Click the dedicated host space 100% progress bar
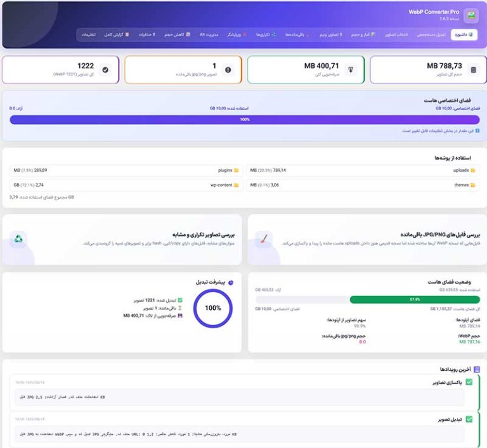487x448 pixels. point(244,120)
